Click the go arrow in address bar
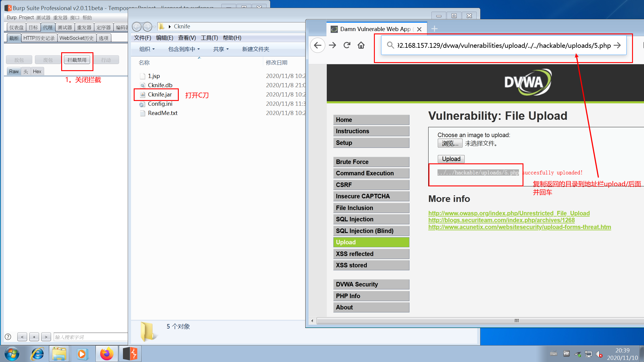 tap(617, 45)
